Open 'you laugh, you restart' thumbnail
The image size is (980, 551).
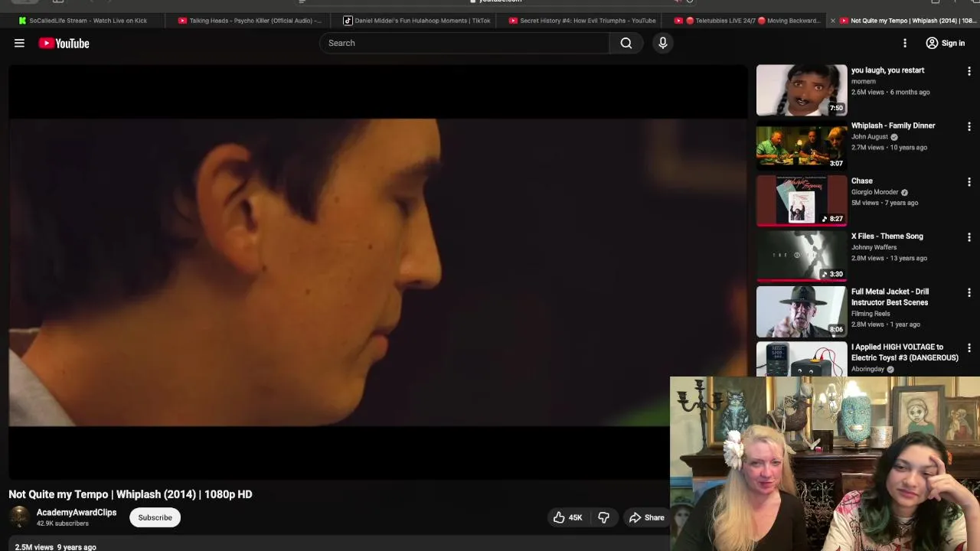coord(802,90)
